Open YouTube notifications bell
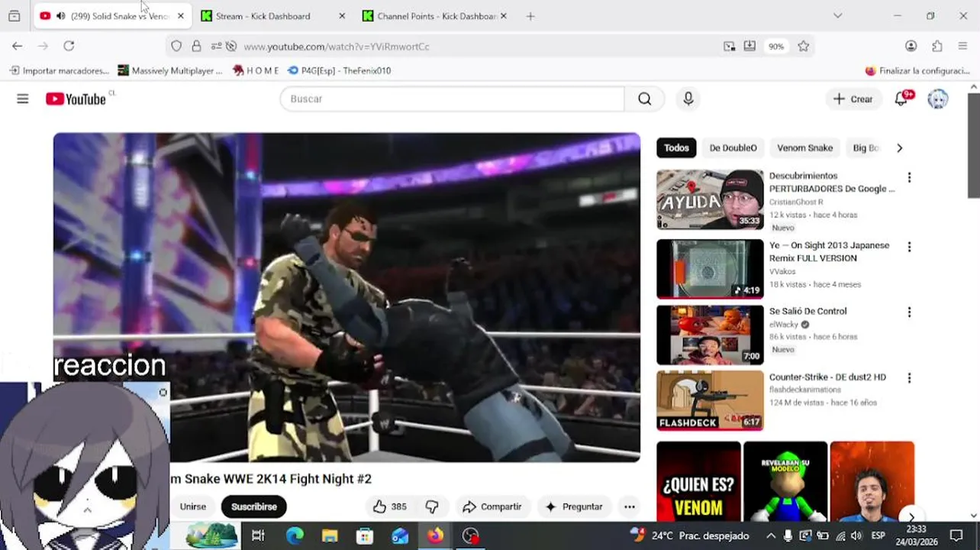980x550 pixels. tap(901, 99)
